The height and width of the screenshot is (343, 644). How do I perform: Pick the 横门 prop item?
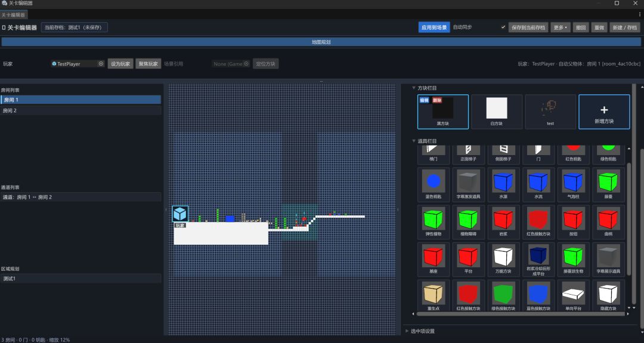point(434,154)
